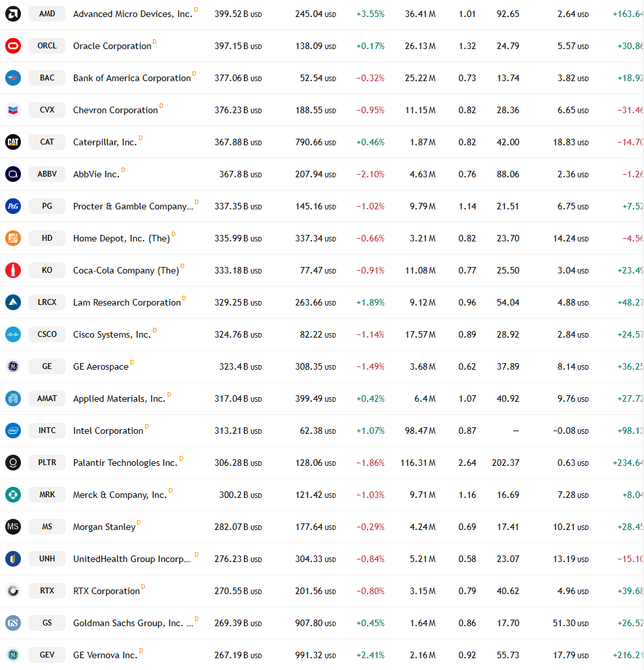The width and height of the screenshot is (644, 670).
Task: Select the LRCX ticker badge
Action: click(x=47, y=302)
